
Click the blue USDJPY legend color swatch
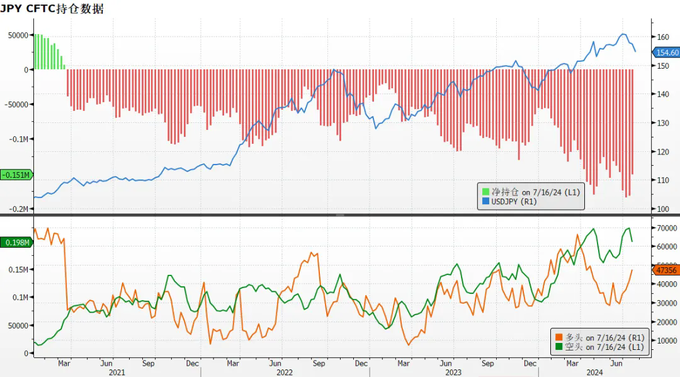[486, 201]
